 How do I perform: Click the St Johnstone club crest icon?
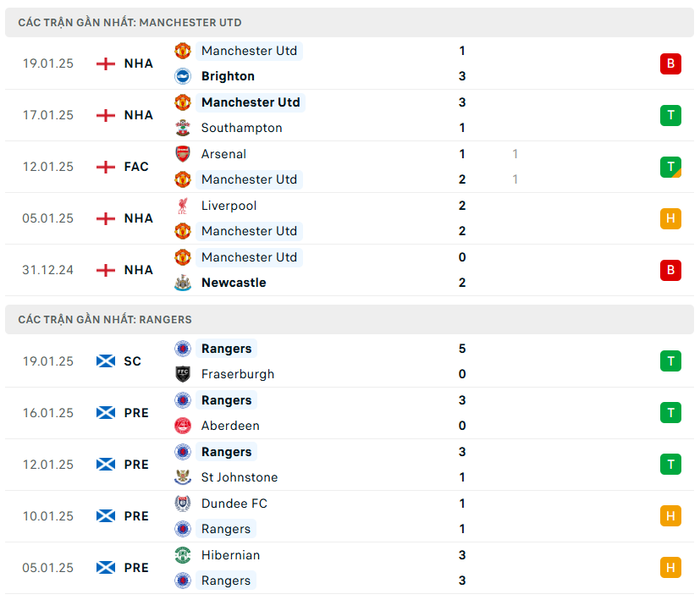click(x=183, y=477)
